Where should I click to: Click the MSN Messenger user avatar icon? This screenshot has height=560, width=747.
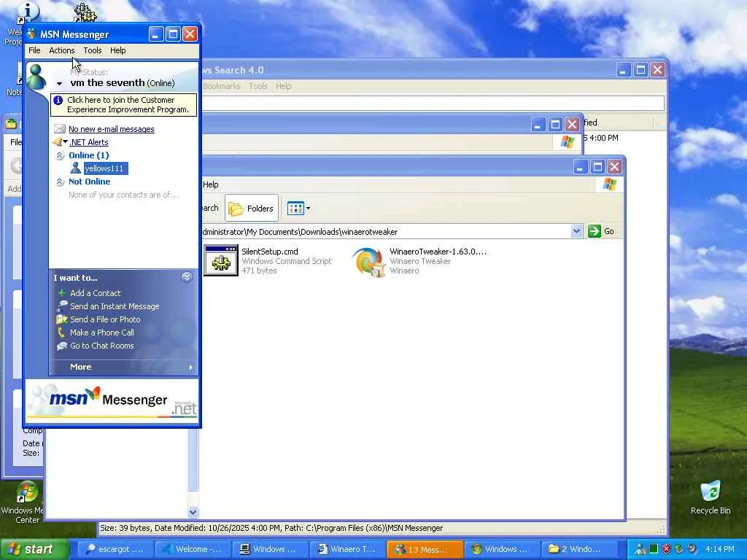click(37, 76)
